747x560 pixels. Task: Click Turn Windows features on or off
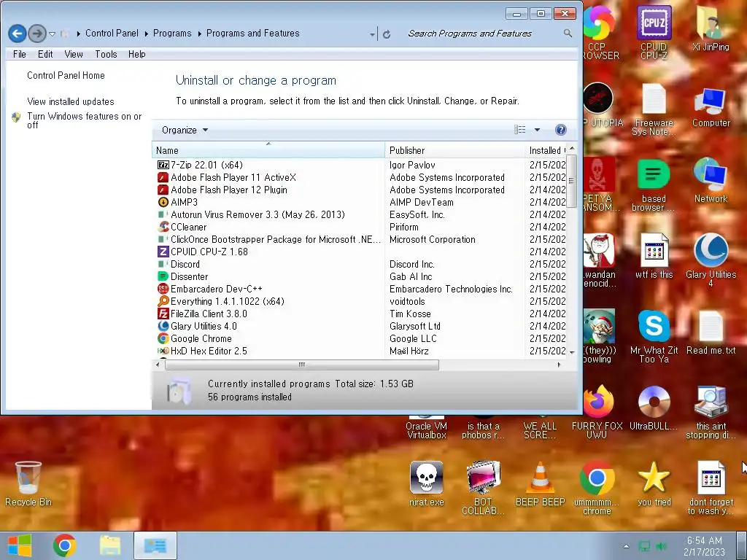coord(85,120)
